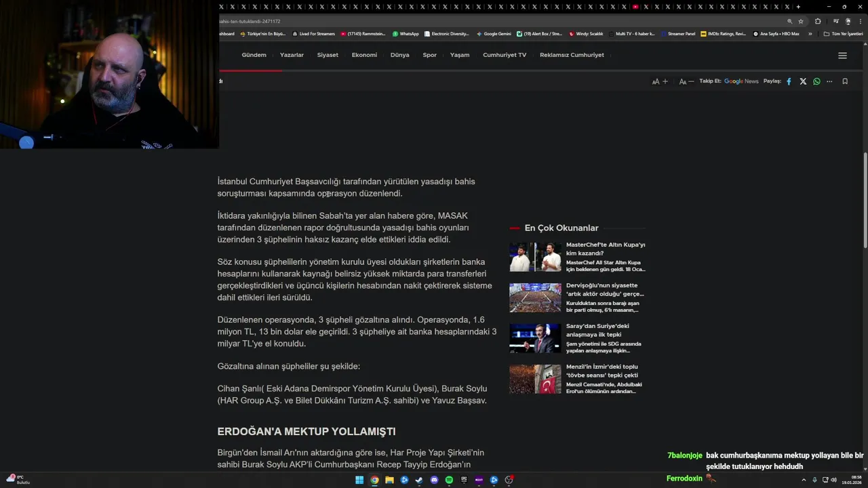Open the IMDb Ratings bookmark
This screenshot has height=488, width=868.
tap(724, 33)
